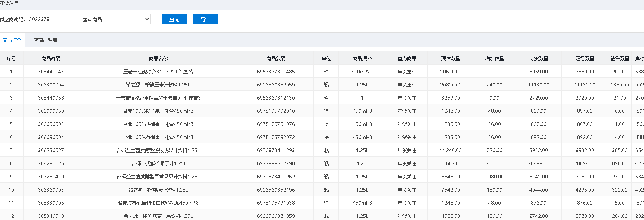This screenshot has width=644, height=220.
Task: Switch to the 商品汇总 tab
Action: [12, 40]
